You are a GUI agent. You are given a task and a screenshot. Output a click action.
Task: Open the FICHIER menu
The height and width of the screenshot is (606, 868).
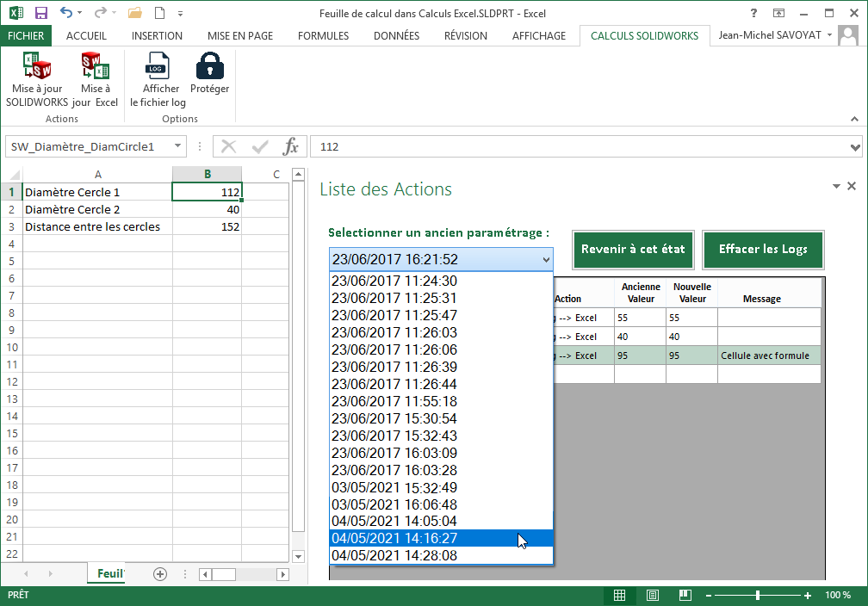[26, 36]
